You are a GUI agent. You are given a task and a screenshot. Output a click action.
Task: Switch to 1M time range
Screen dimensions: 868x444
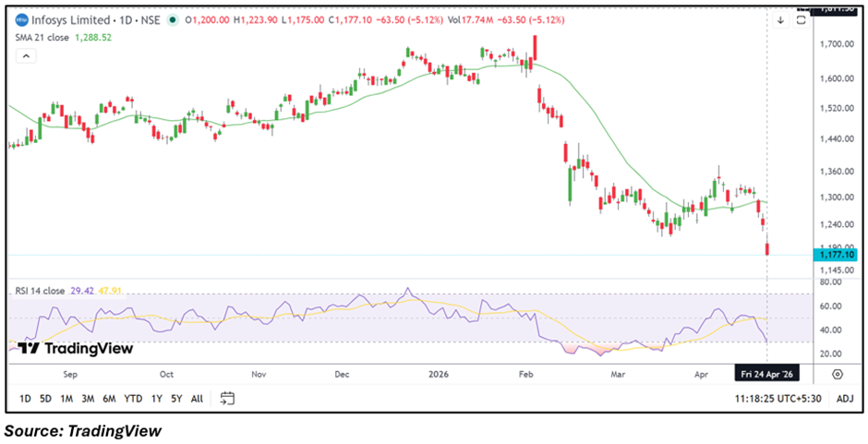tap(66, 399)
